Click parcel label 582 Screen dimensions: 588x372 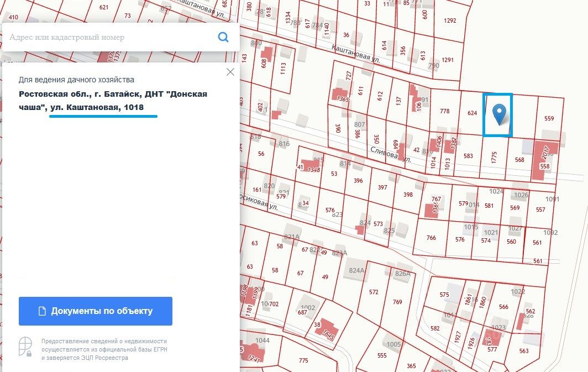pos(435,328)
